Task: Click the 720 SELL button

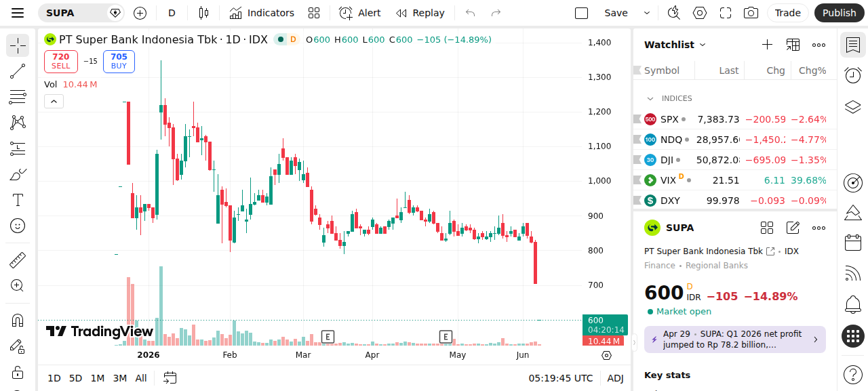Action: click(x=61, y=61)
